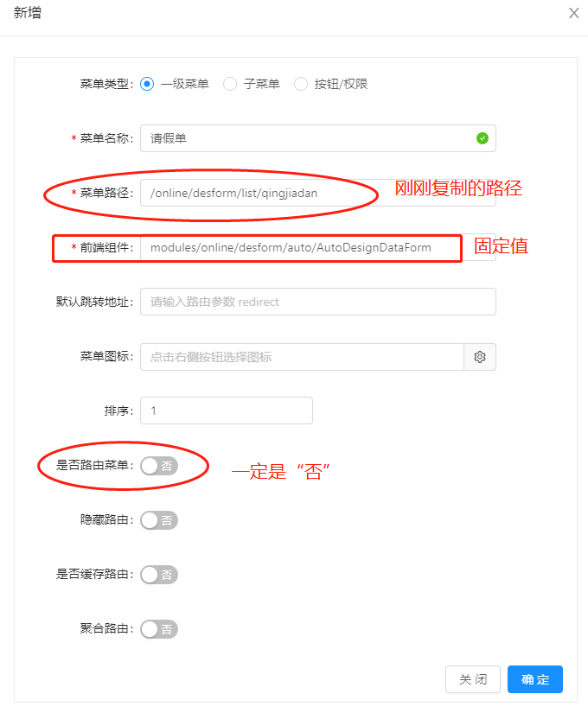Select the 按钮/权限 radio option
Image resolution: width=588 pixels, height=713 pixels.
pyautogui.click(x=301, y=84)
